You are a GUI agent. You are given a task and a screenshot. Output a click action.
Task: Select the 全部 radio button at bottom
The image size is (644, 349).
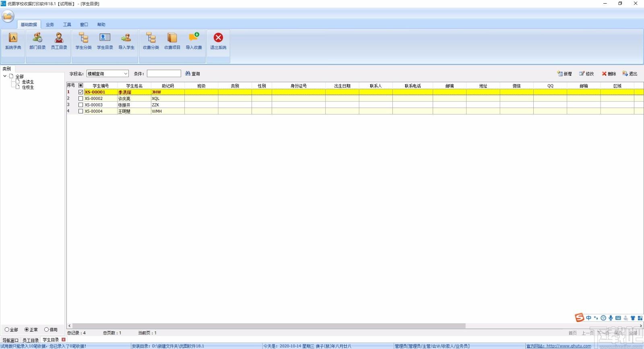[x=7, y=330]
